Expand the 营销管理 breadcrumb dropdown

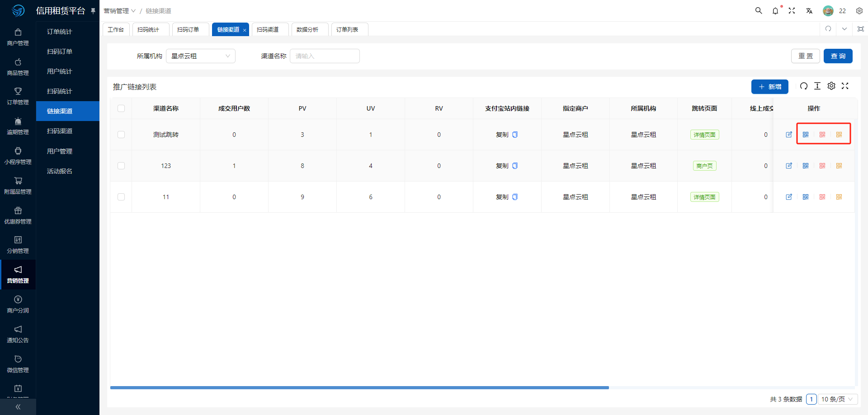click(120, 11)
